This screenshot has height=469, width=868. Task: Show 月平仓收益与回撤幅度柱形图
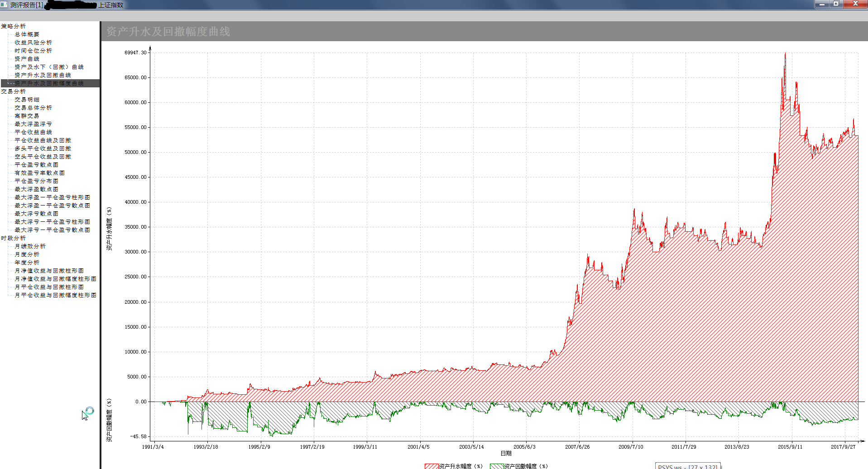55,295
